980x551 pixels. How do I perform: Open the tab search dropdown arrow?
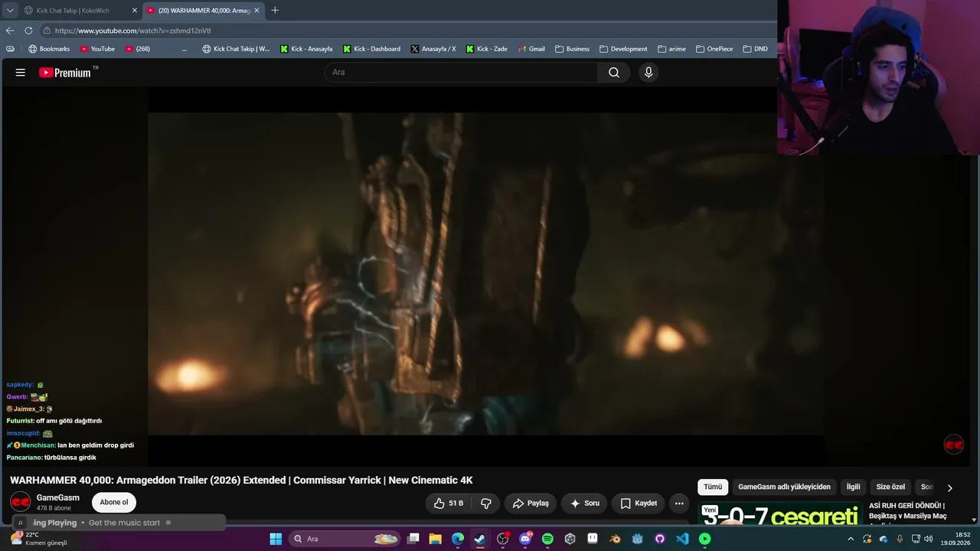[10, 11]
